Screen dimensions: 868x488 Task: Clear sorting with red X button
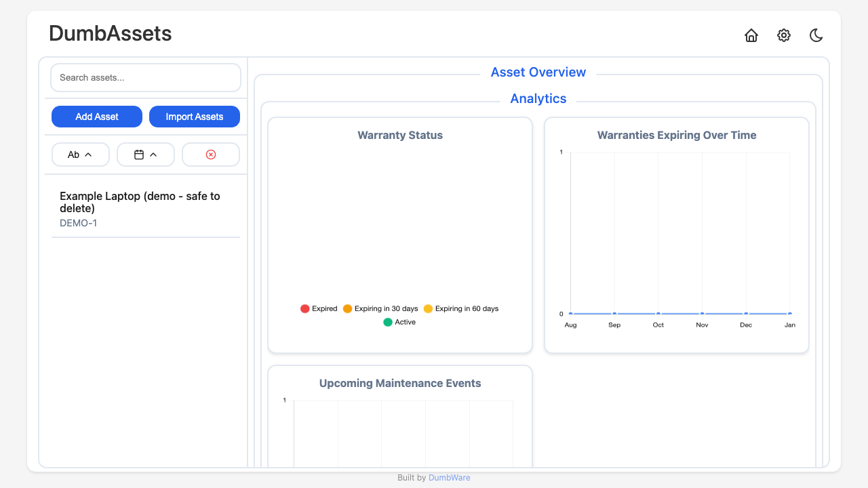(211, 155)
